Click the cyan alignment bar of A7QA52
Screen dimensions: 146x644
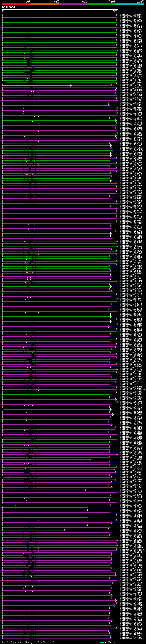click(x=37, y=85)
